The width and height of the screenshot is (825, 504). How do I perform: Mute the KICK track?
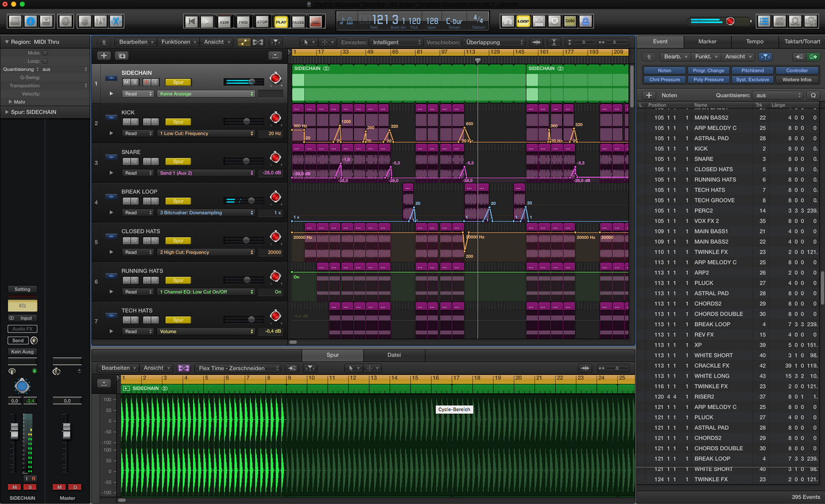coord(126,121)
